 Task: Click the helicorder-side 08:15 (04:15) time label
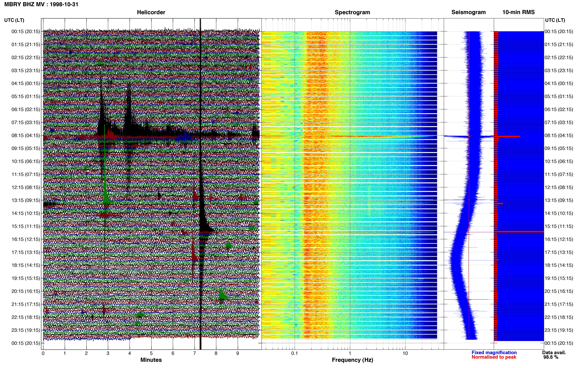tap(26, 135)
